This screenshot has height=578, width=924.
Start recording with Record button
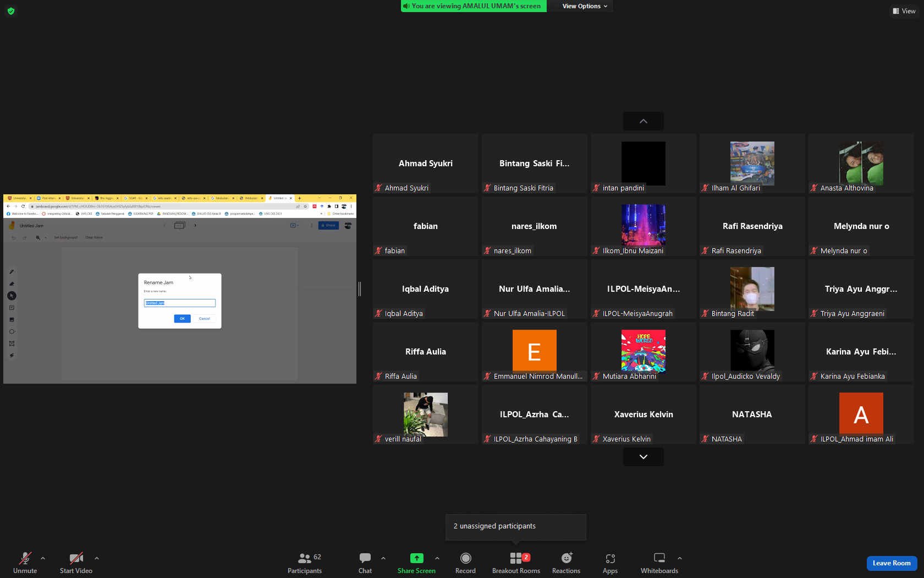point(465,563)
